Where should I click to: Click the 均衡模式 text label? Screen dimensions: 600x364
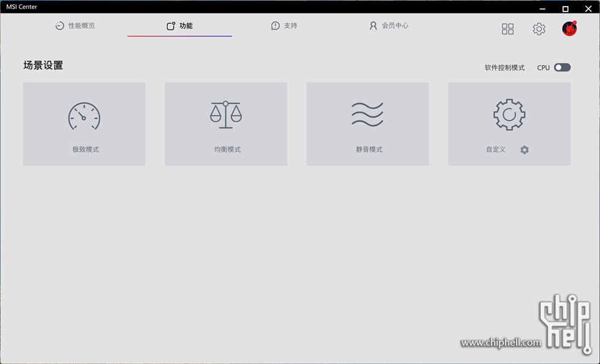(227, 149)
